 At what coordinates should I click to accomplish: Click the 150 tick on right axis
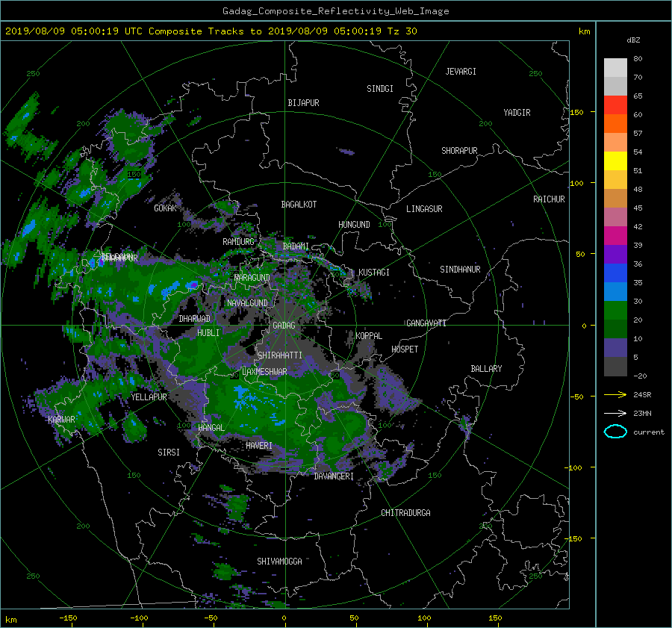tap(577, 112)
